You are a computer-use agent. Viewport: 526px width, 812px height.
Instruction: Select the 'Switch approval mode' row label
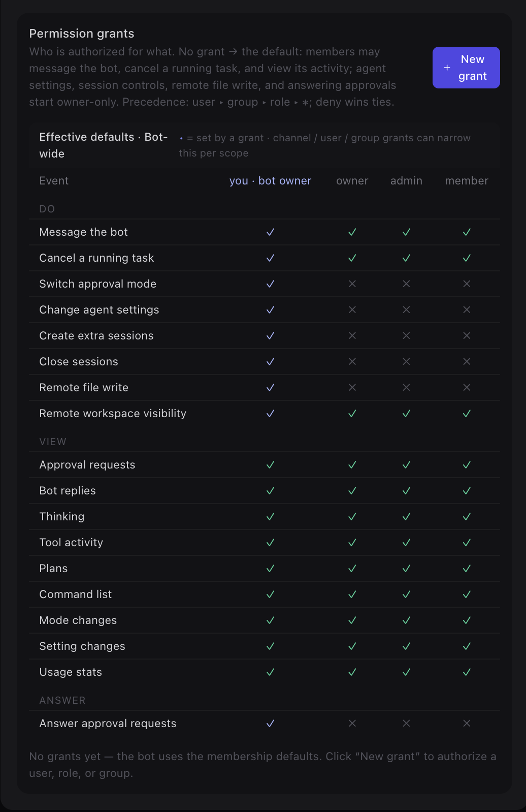click(98, 284)
